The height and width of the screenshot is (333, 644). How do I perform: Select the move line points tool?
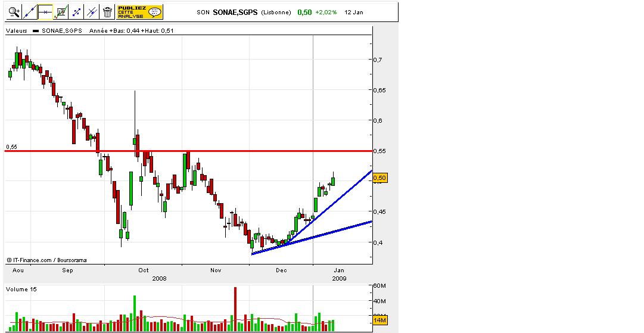coord(76,12)
